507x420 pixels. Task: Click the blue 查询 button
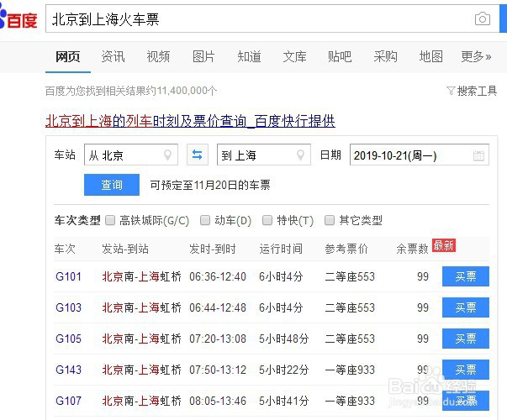tap(112, 185)
